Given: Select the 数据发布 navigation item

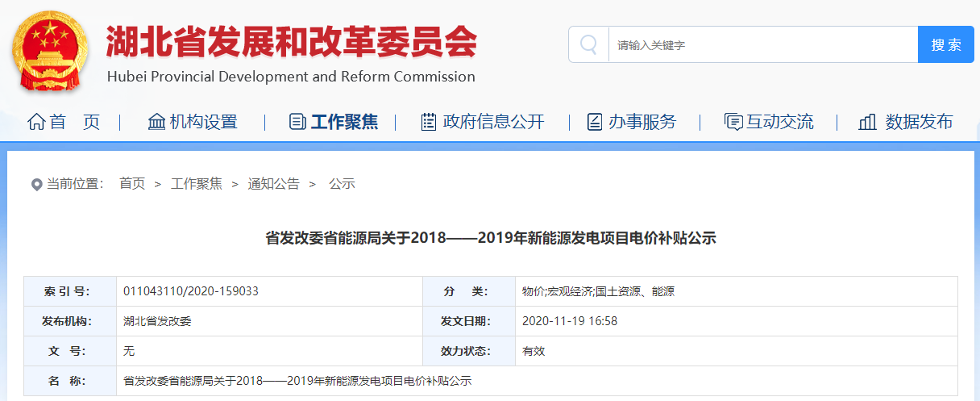Looking at the screenshot, I should (919, 122).
